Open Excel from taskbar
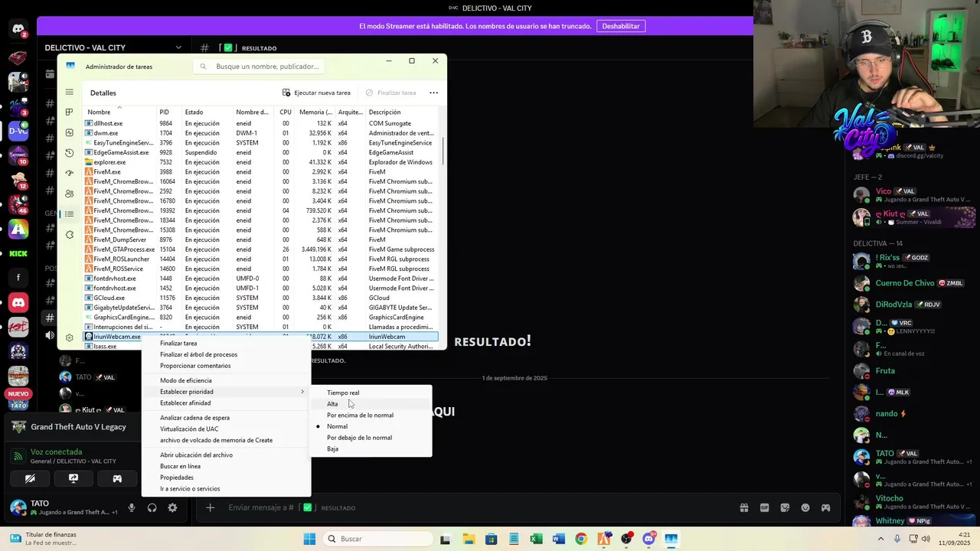 point(536,539)
